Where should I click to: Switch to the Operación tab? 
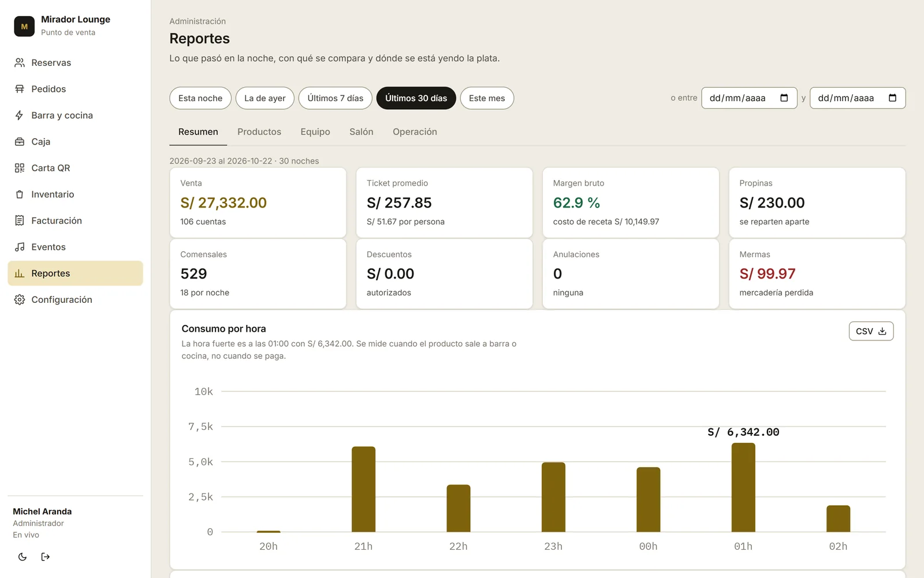click(415, 132)
